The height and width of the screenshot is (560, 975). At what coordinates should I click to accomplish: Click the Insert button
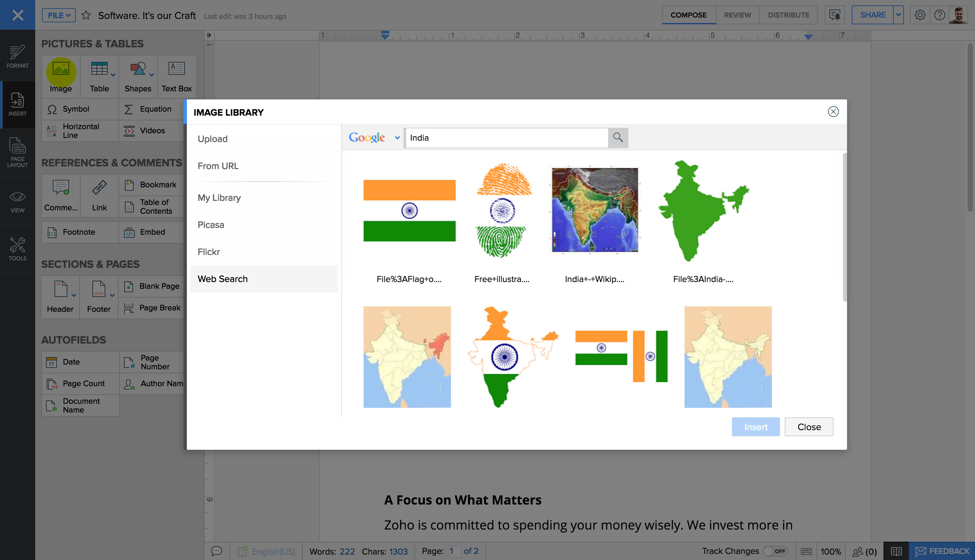(x=755, y=426)
